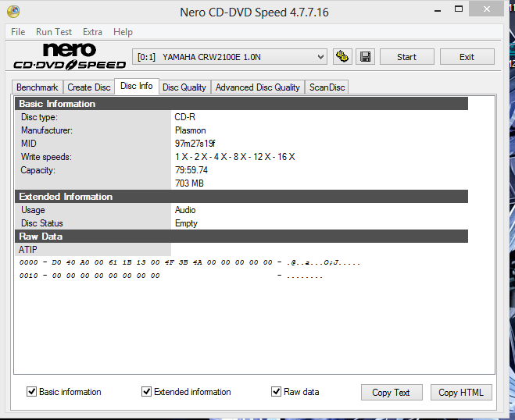This screenshot has width=515, height=420.
Task: Click the MID label
Action: (x=29, y=144)
